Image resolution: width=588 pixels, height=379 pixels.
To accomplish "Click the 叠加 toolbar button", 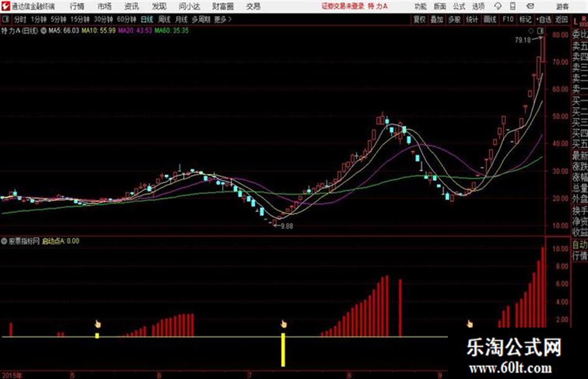I will 437,19.
